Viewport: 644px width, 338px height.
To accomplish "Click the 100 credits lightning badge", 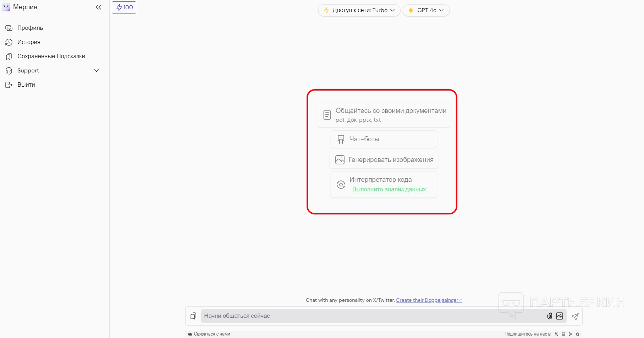I will click(124, 7).
